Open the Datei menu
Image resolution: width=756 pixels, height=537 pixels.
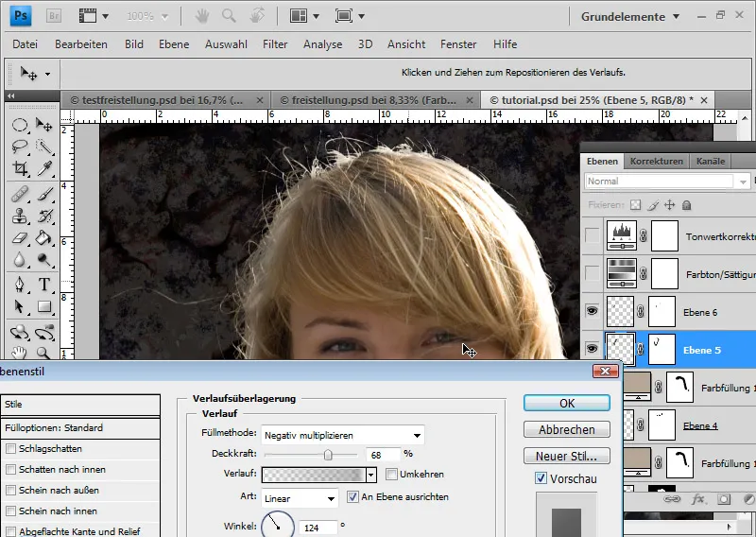pyautogui.click(x=26, y=44)
